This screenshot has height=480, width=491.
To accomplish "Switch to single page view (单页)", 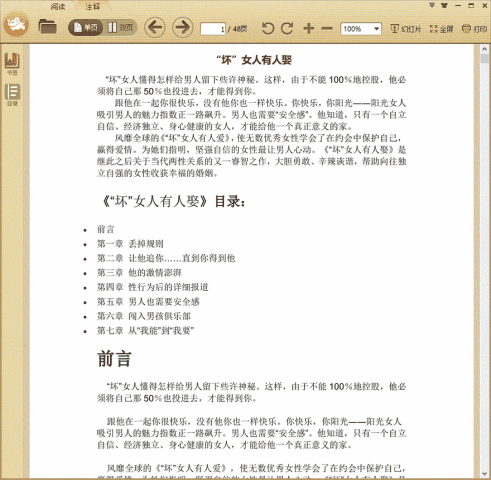I will [86, 27].
